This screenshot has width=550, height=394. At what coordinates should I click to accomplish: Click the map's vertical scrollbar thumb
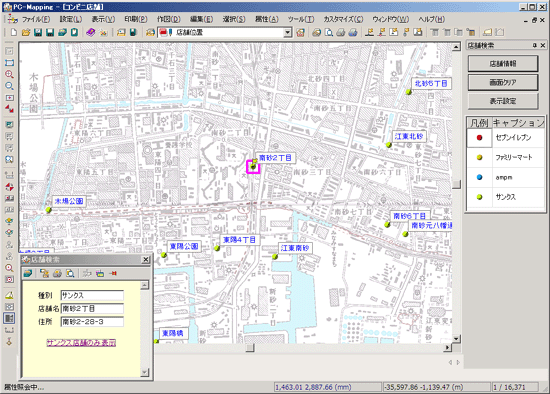(456, 185)
